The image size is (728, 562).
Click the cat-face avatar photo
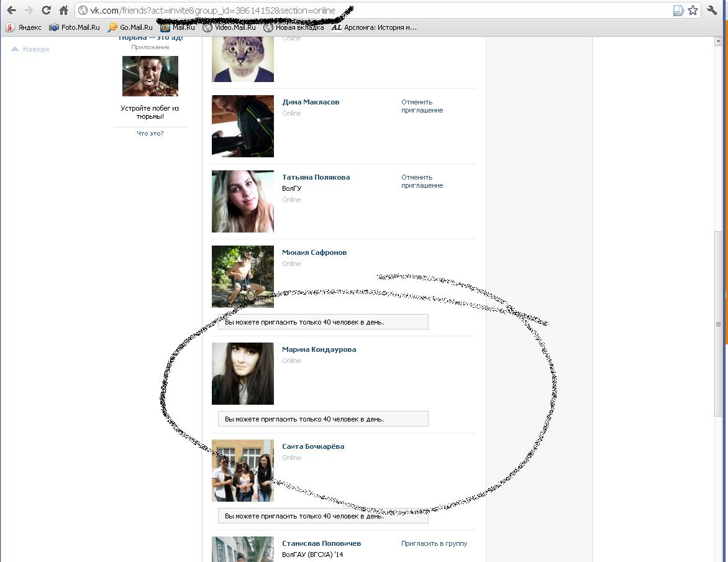[243, 60]
